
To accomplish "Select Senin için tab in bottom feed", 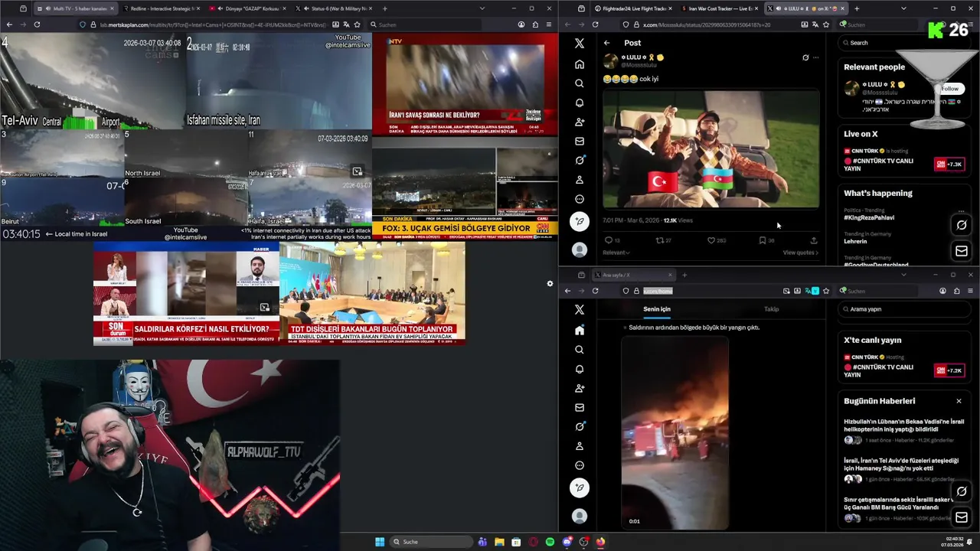I will [657, 309].
